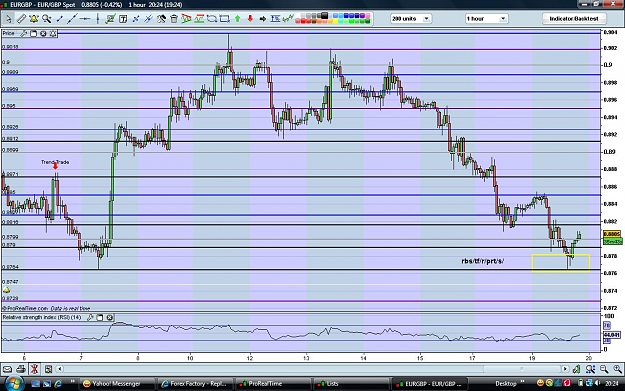
Task: Click the rbs/tf/r/prt/s/ chart text
Action: (x=483, y=261)
